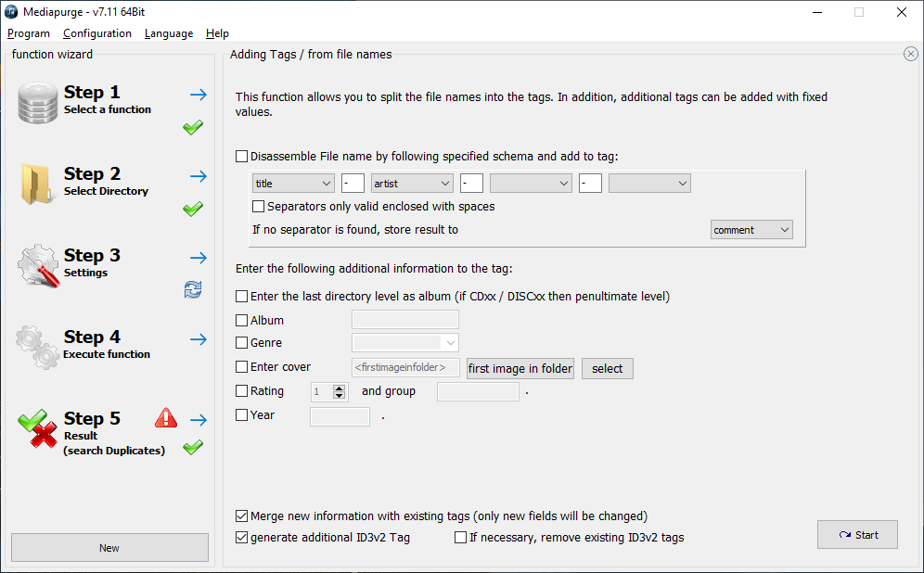Viewport: 924px width, 573px height.
Task: Increase the Rating spinner value
Action: [339, 388]
